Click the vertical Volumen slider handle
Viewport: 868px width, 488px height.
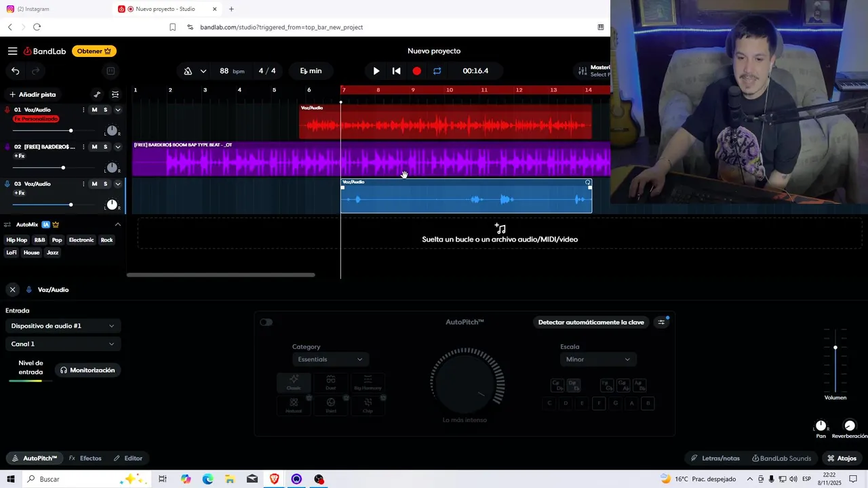click(x=835, y=348)
